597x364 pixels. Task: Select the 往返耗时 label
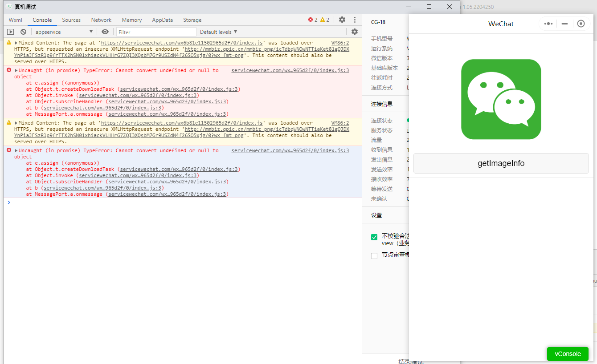tap(382, 78)
